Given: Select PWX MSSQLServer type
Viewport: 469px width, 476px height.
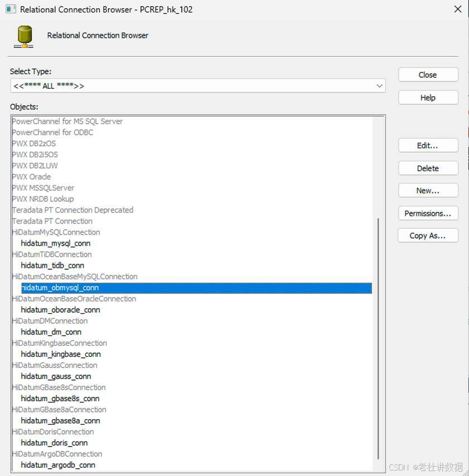Looking at the screenshot, I should pos(43,188).
